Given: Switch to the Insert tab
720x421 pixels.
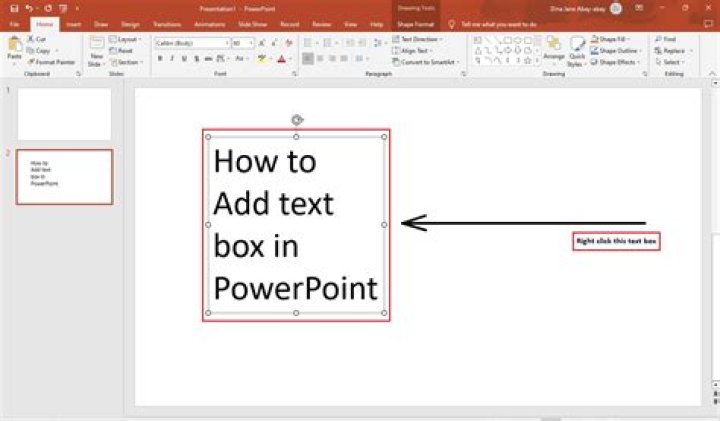Looking at the screenshot, I should click(x=73, y=23).
